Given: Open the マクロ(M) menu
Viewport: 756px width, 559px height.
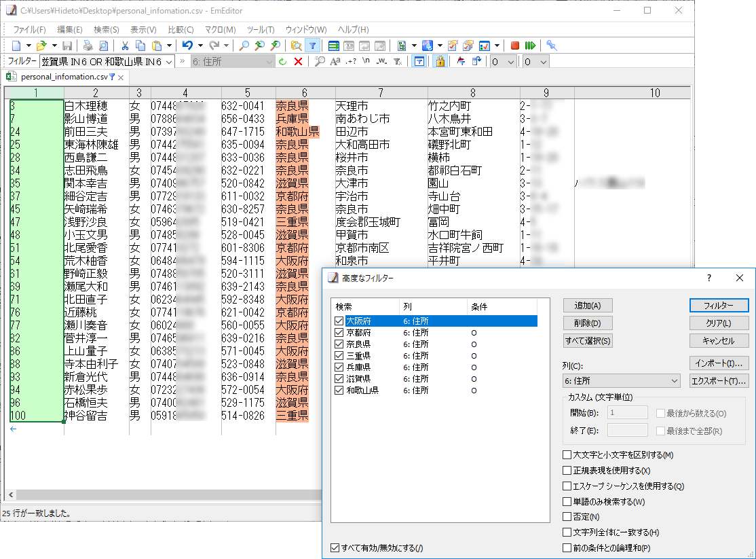Looking at the screenshot, I should click(x=221, y=29).
